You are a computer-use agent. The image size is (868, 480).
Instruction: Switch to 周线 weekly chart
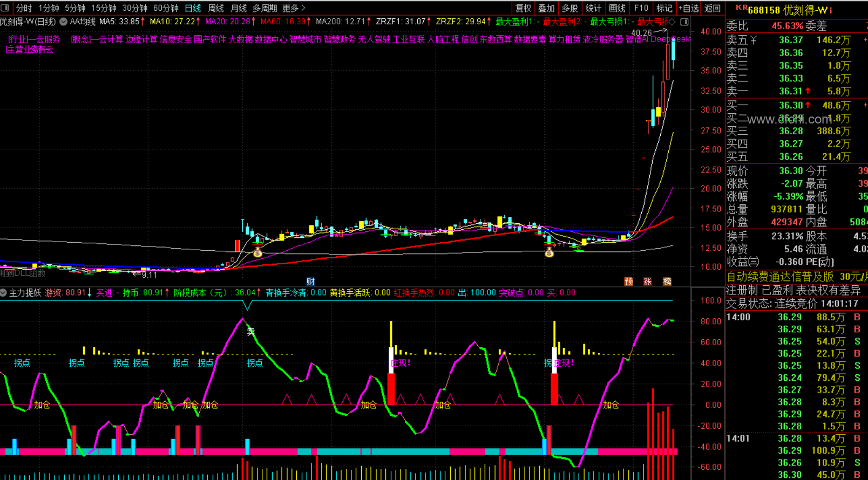(216, 8)
